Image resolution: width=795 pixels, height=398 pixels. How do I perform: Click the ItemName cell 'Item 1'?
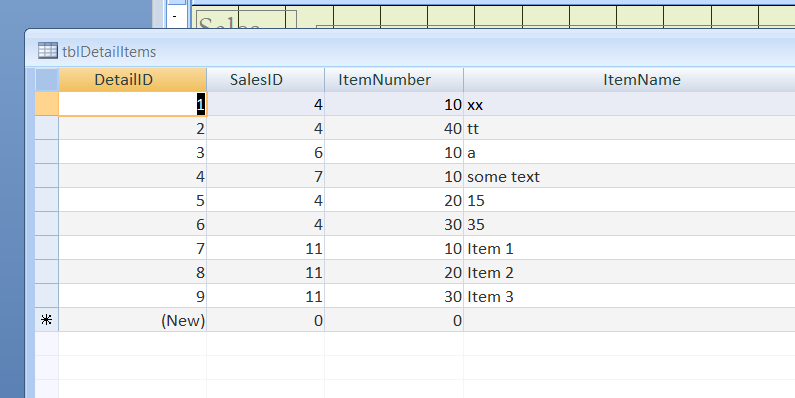[x=629, y=248]
